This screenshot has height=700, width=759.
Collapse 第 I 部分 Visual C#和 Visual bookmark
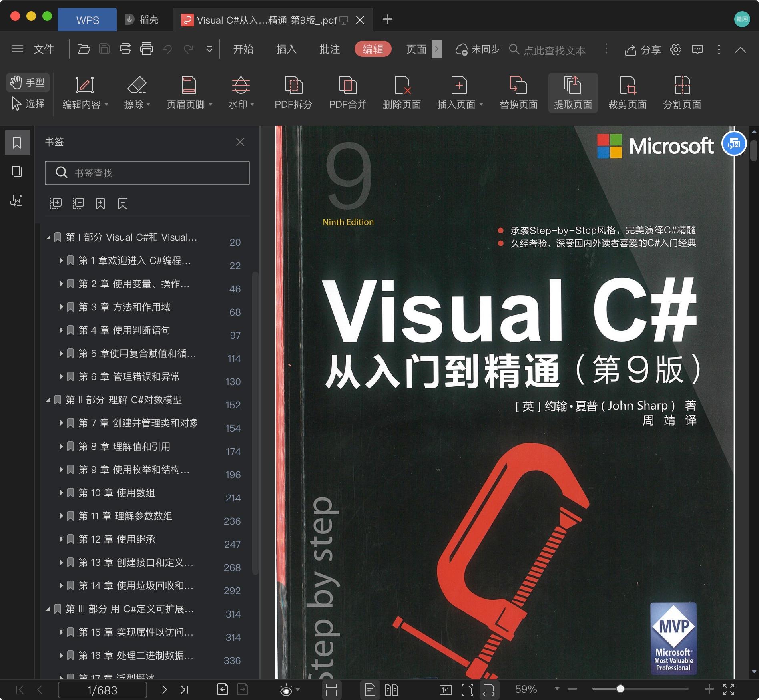(48, 237)
